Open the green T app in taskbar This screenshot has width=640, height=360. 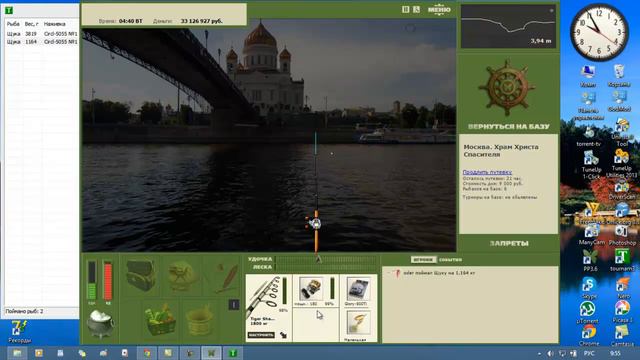233,353
